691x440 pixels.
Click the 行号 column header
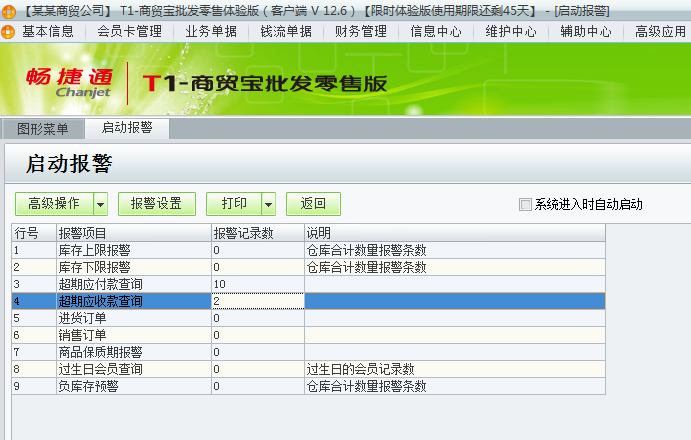34,233
